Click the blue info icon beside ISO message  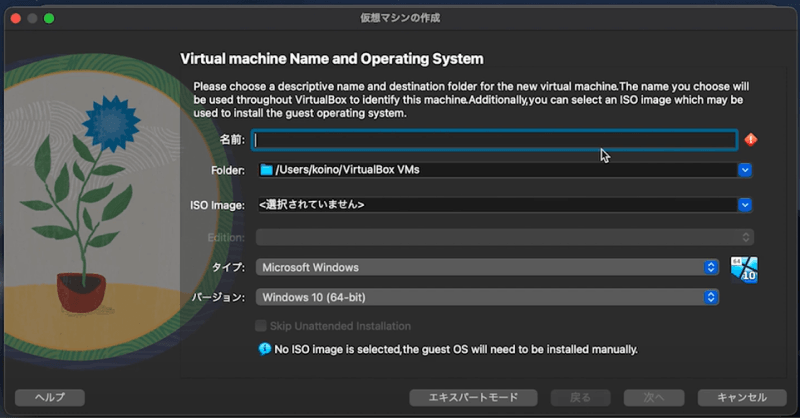264,349
